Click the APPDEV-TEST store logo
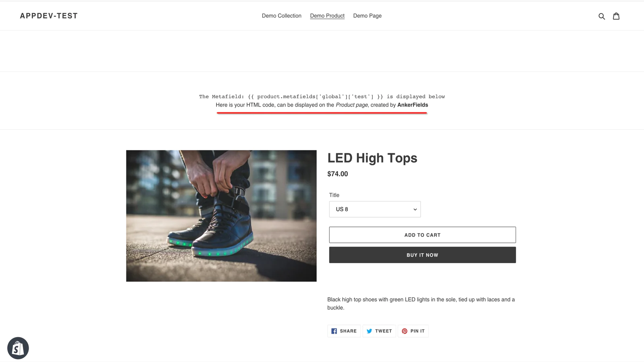 coord(49,16)
